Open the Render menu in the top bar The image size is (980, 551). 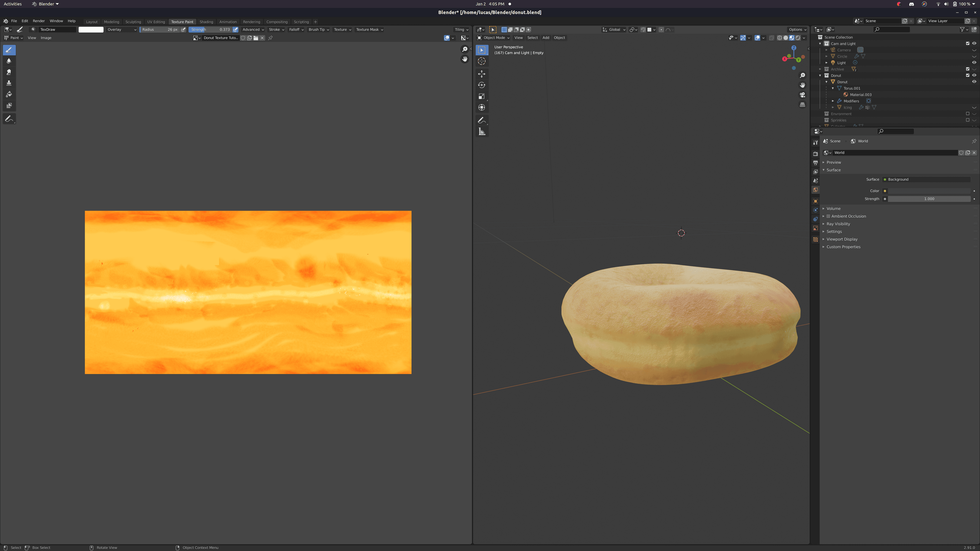(x=39, y=21)
